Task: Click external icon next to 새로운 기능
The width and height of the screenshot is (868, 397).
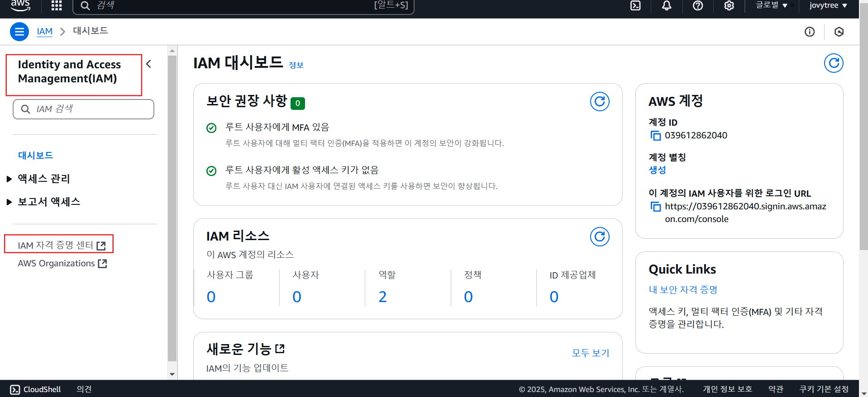Action: 280,349
